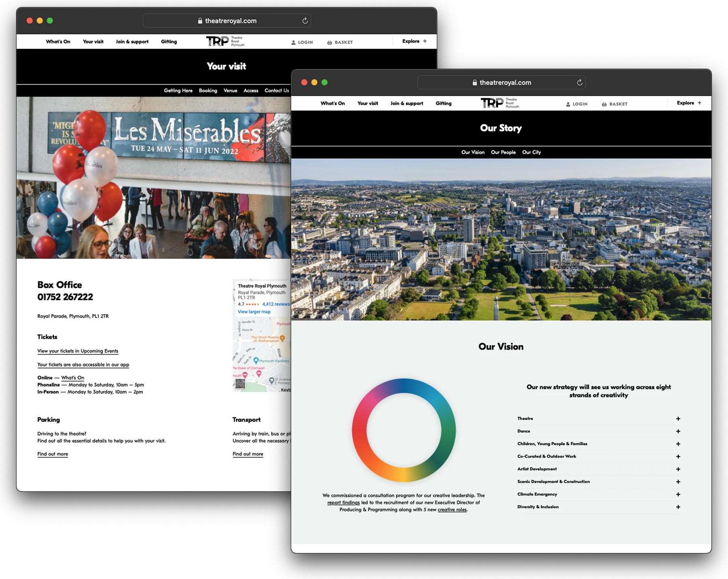Open View your tickets in Upcoming Events link
Screen dimensions: 728x579
pyautogui.click(x=78, y=351)
